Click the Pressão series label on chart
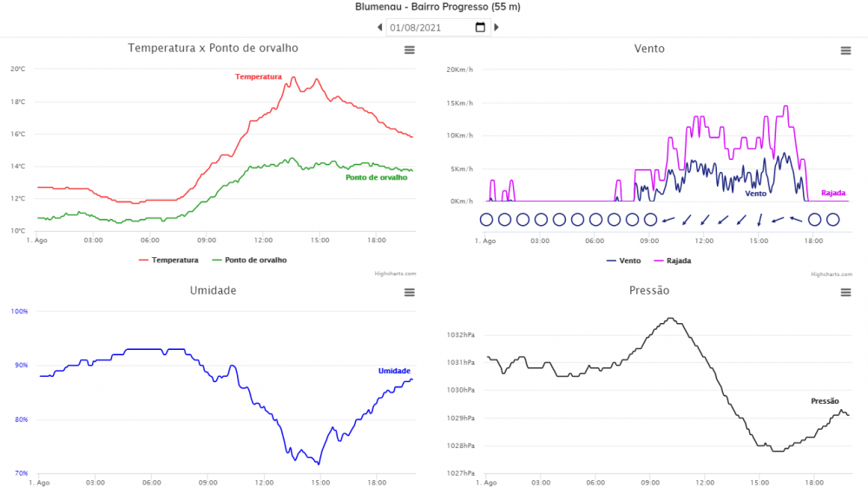Screen dimensions: 868x495 825,401
